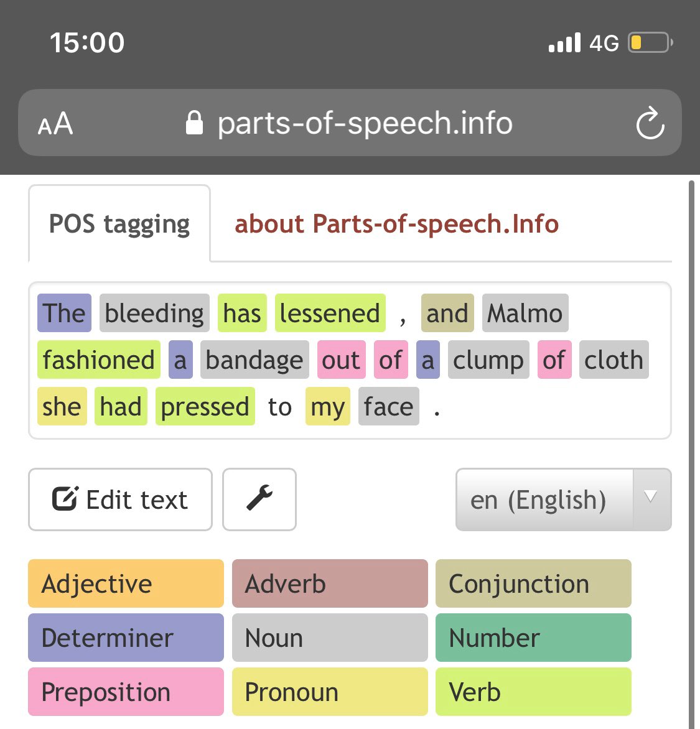Image resolution: width=700 pixels, height=729 pixels.
Task: Click the tagged word 'fashioned'
Action: point(98,360)
